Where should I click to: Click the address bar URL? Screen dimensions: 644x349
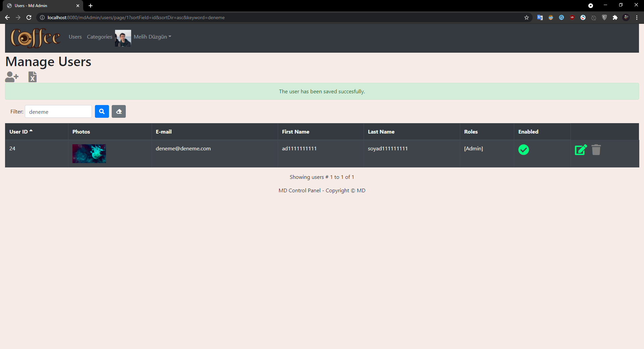click(x=136, y=17)
